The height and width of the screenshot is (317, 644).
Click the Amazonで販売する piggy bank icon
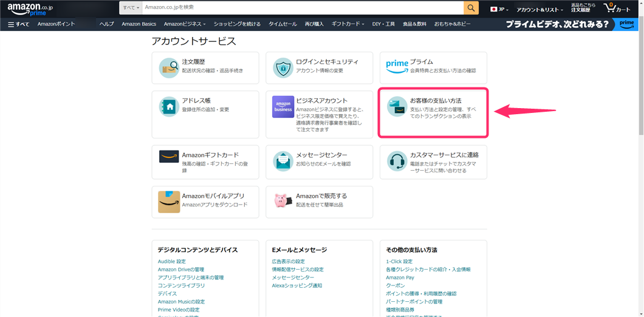pos(283,200)
